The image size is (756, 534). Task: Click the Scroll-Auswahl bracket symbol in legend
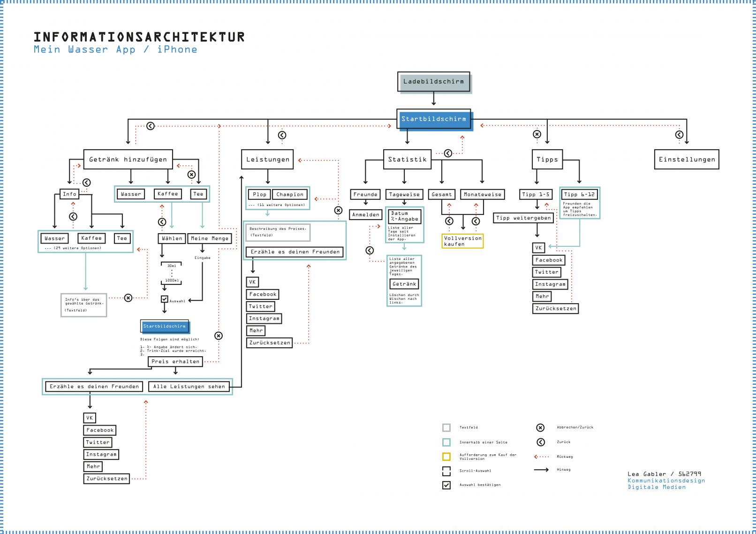446,471
